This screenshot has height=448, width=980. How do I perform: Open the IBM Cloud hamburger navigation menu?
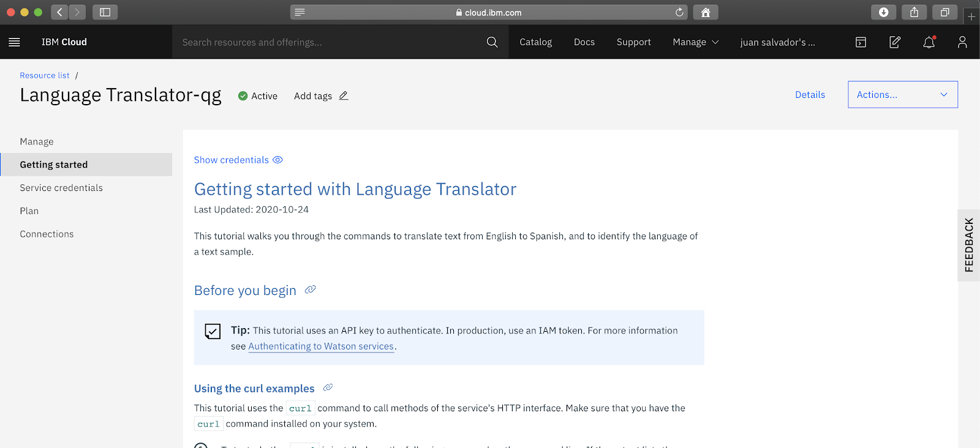coord(14,42)
